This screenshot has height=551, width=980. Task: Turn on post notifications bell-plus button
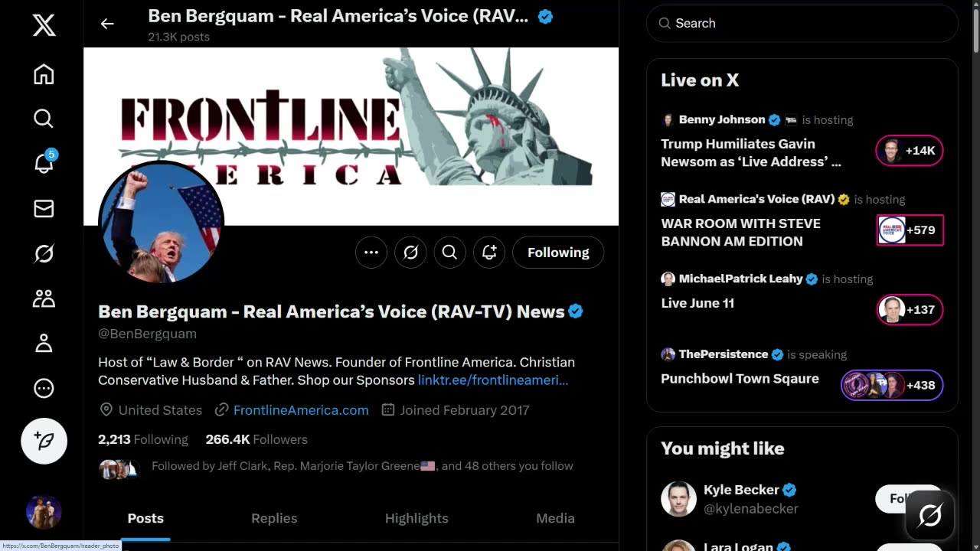click(489, 253)
